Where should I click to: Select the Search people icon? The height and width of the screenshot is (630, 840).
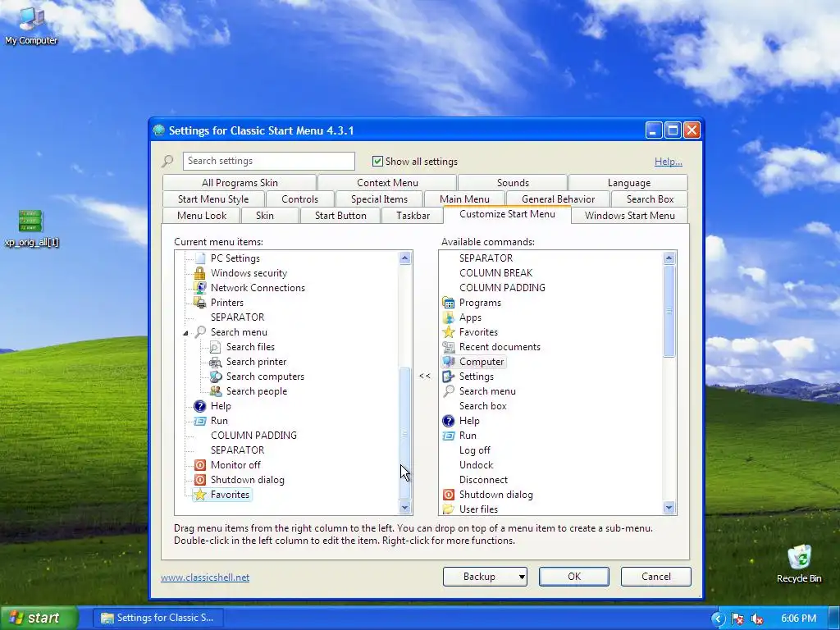pyautogui.click(x=216, y=391)
